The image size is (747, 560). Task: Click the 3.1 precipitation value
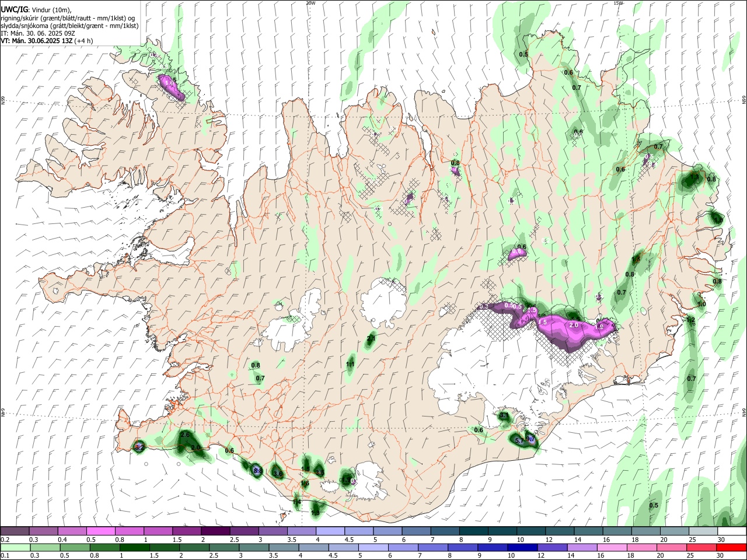click(504, 416)
